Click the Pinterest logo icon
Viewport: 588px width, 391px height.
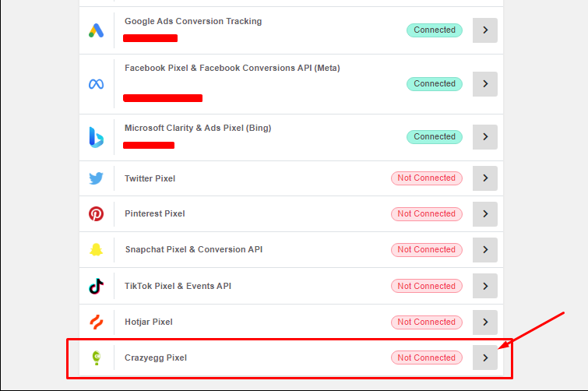[x=96, y=213]
